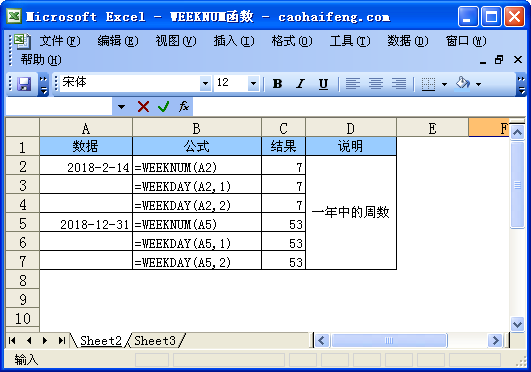Center align text in toolbar
531x372 pixels.
click(x=376, y=84)
